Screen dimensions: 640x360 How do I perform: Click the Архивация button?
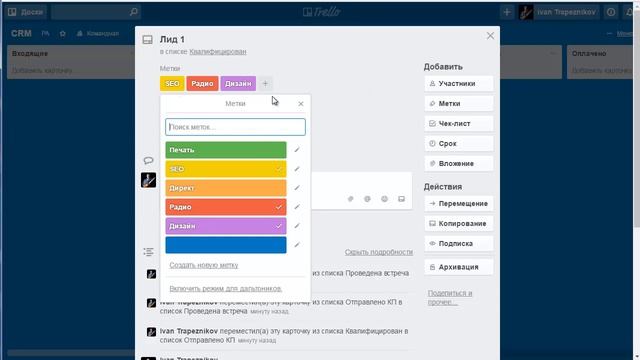459,267
